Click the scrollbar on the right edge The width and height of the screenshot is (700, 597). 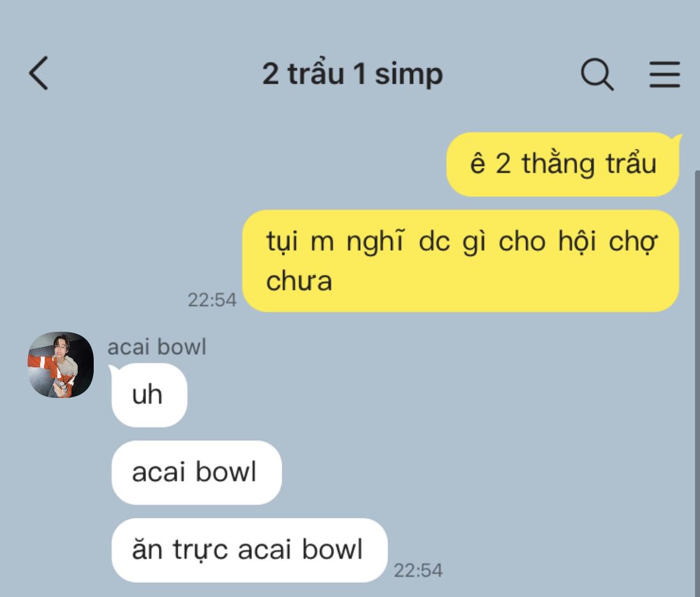(697, 383)
